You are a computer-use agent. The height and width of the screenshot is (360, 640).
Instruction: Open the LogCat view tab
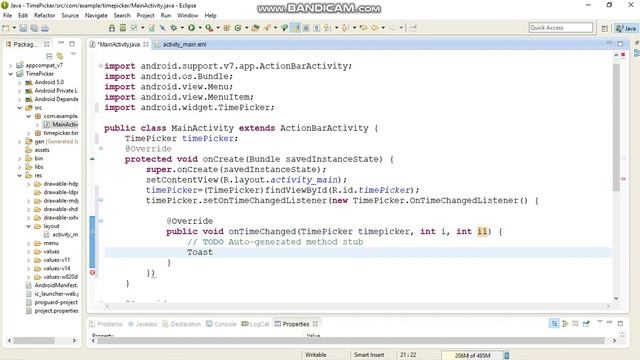(255, 324)
